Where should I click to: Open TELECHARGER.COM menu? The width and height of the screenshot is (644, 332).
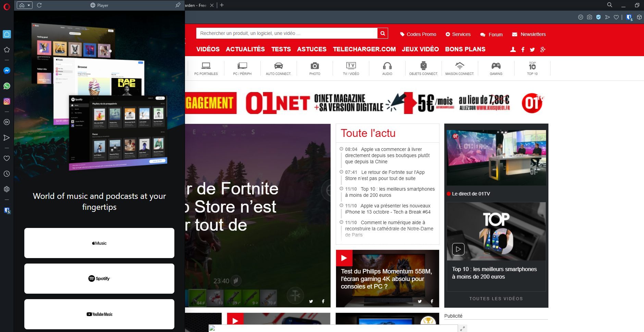(x=364, y=49)
